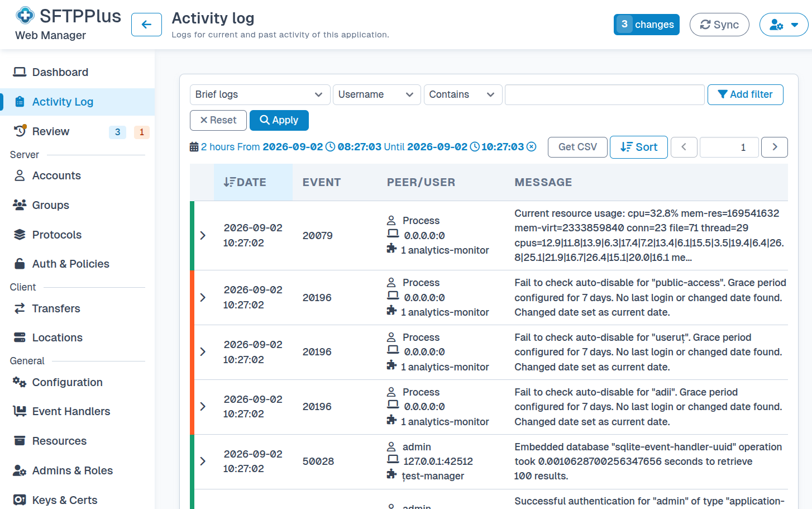Click the 127.0.0.1:42512 peer address

click(x=438, y=462)
